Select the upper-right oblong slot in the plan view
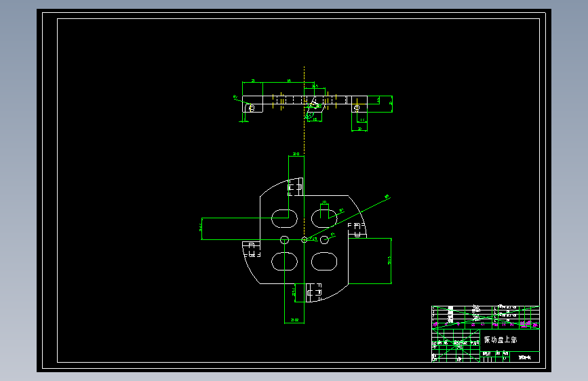 pos(324,218)
